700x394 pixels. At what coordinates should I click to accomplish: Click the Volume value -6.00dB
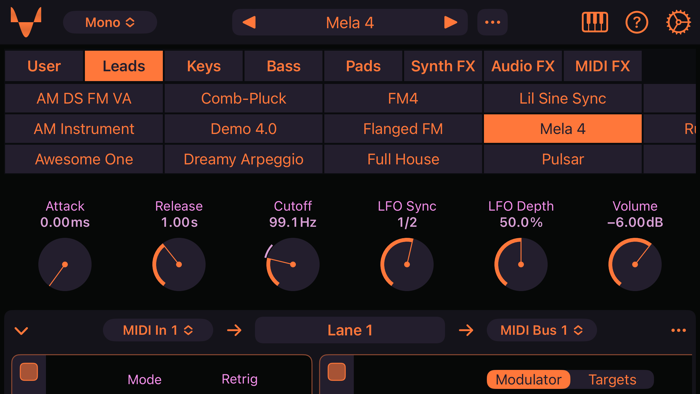pyautogui.click(x=635, y=222)
